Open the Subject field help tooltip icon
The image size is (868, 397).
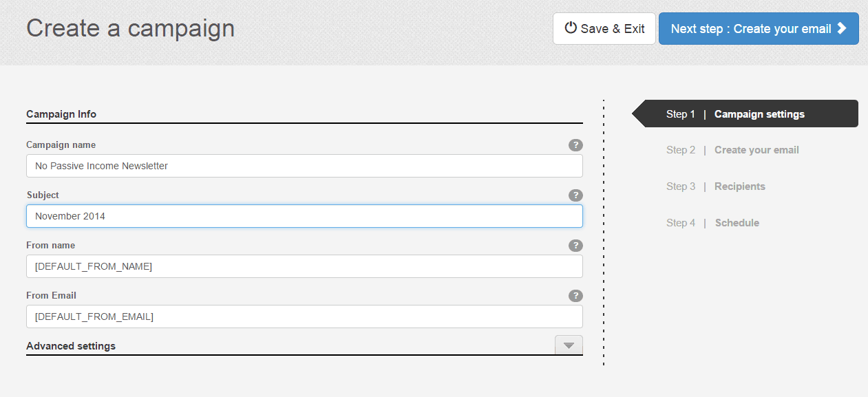coord(575,195)
